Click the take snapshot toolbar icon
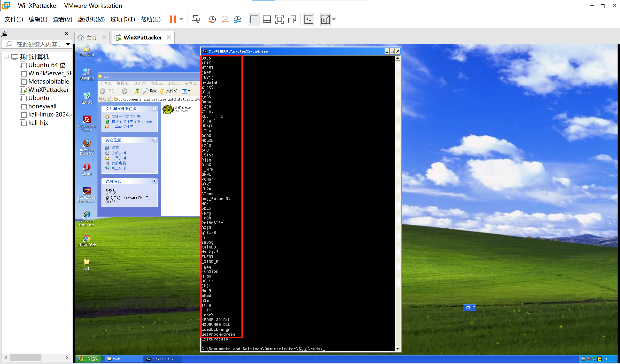The height and width of the screenshot is (364, 620). [212, 19]
